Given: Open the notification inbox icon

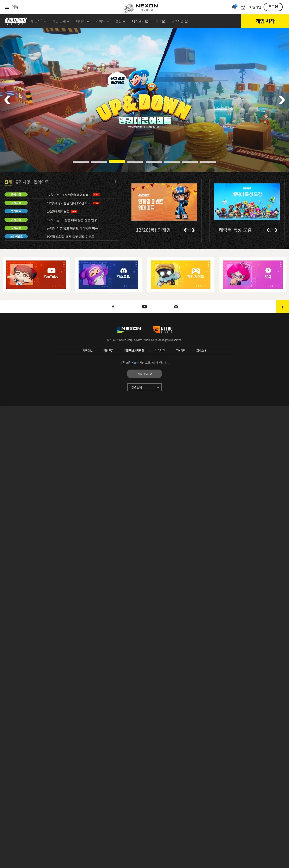Looking at the screenshot, I should pos(234,7).
